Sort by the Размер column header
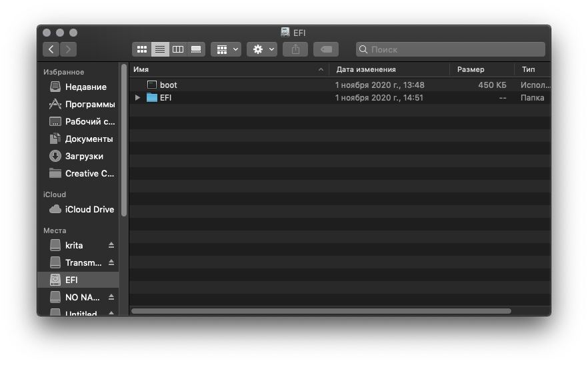The width and height of the screenshot is (588, 365). pyautogui.click(x=482, y=69)
